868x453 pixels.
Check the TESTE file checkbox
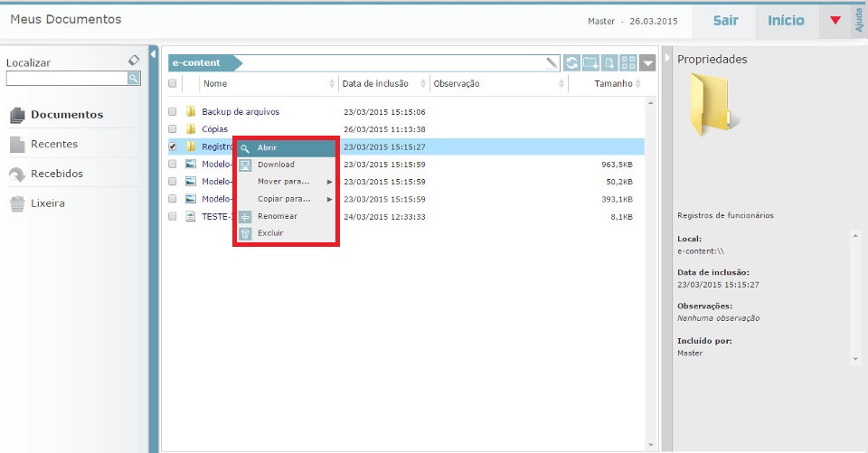[x=172, y=216]
